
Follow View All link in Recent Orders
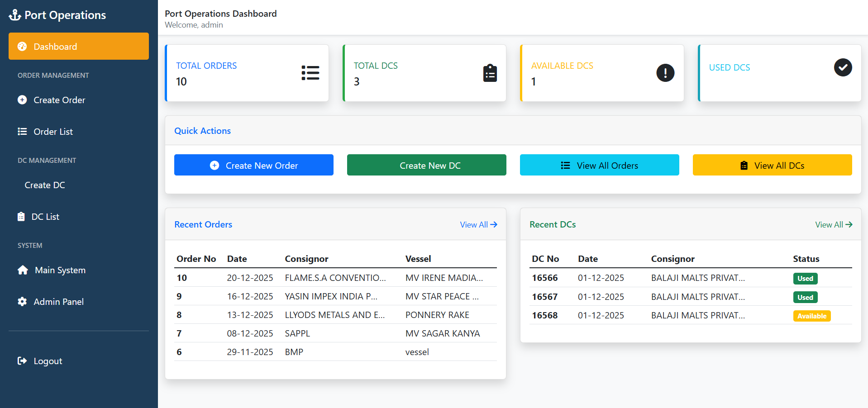coord(478,225)
